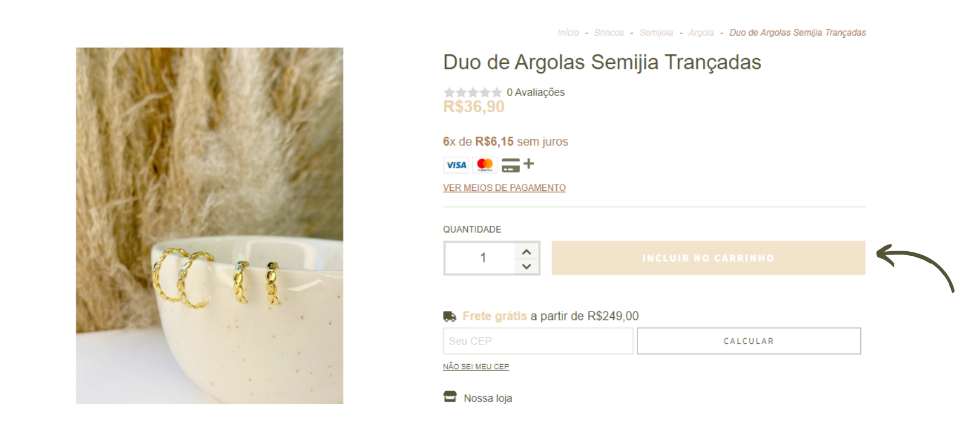The image size is (980, 442).
Task: Open the Não sei meu CEP link
Action: (476, 366)
